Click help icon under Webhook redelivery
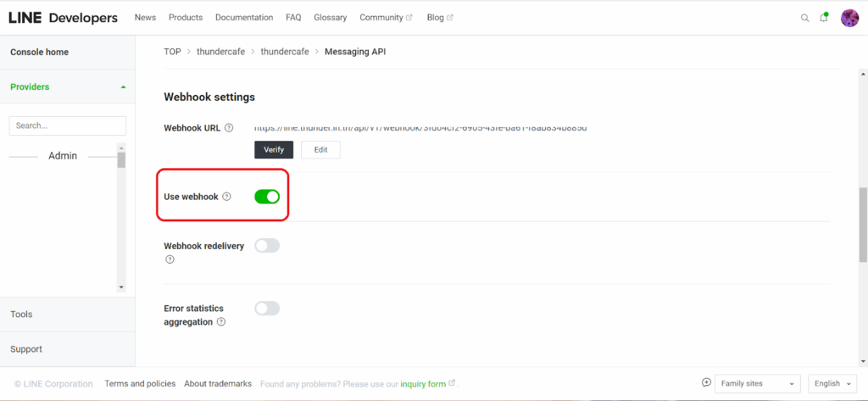Screen dimensions: 868x401 [x=170, y=259]
